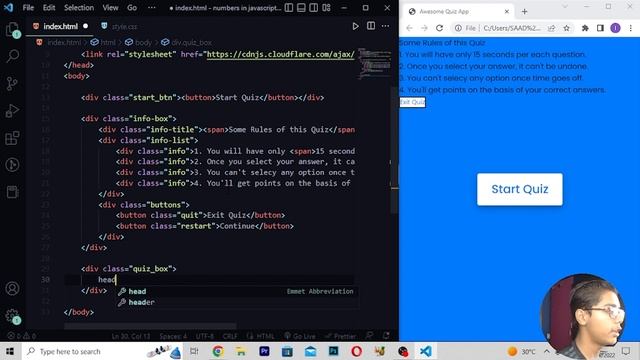Open editor More Actions ellipsis
640x360 pixels.
click(x=385, y=26)
